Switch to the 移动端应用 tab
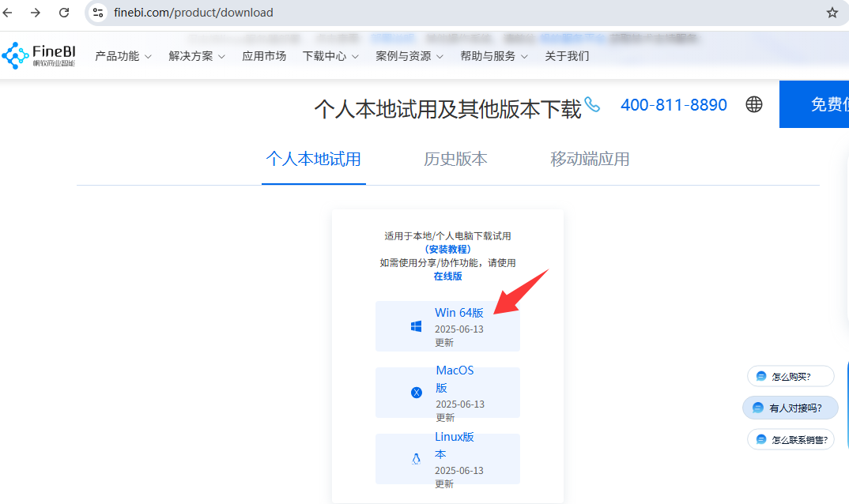The width and height of the screenshot is (849, 504). coord(590,159)
